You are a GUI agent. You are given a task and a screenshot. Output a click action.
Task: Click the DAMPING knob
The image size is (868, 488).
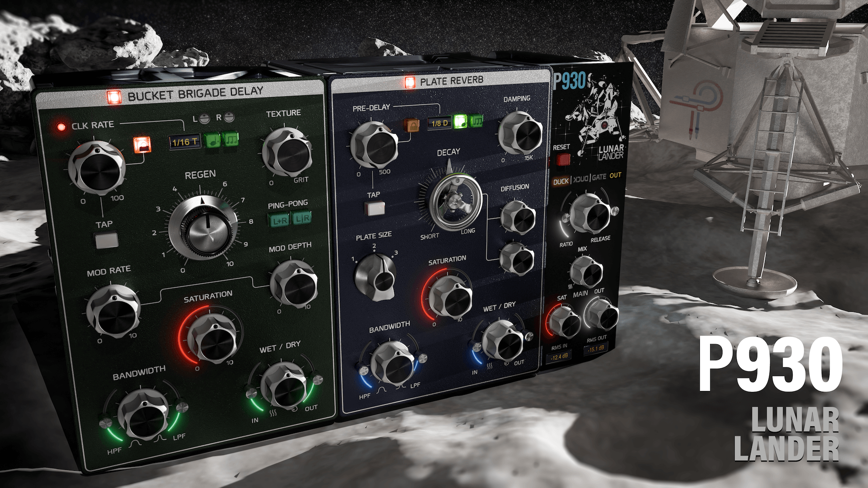click(x=520, y=132)
